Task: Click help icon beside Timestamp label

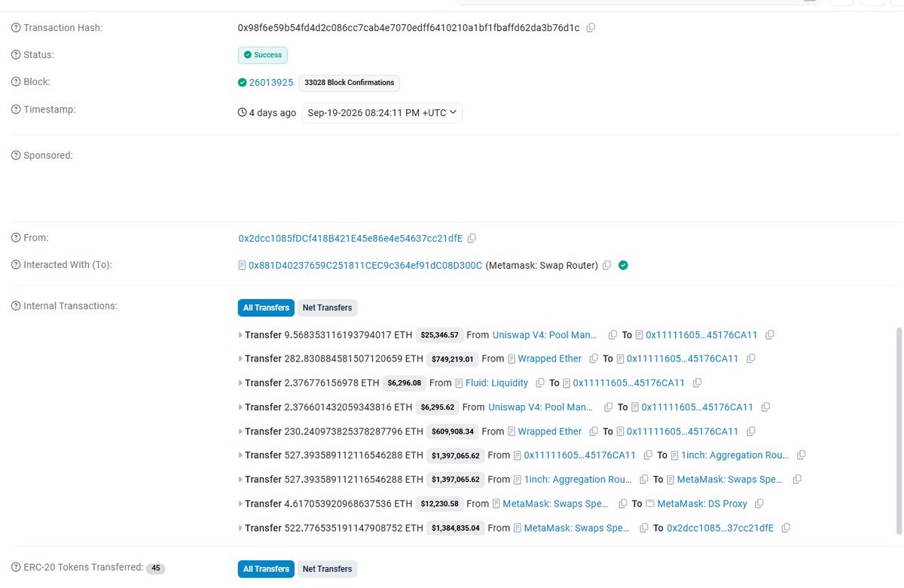Action: [16, 110]
